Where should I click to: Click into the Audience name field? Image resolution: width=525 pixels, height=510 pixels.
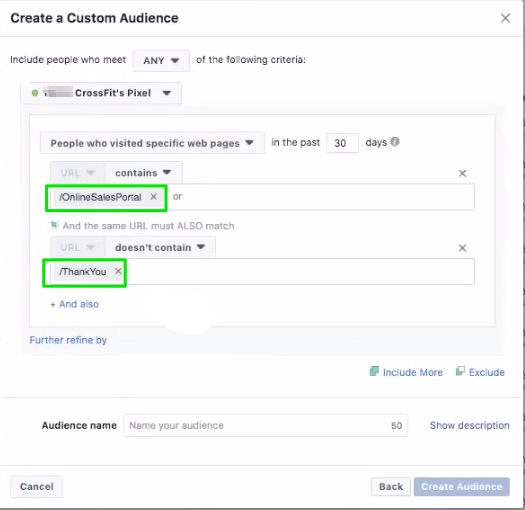point(266,425)
